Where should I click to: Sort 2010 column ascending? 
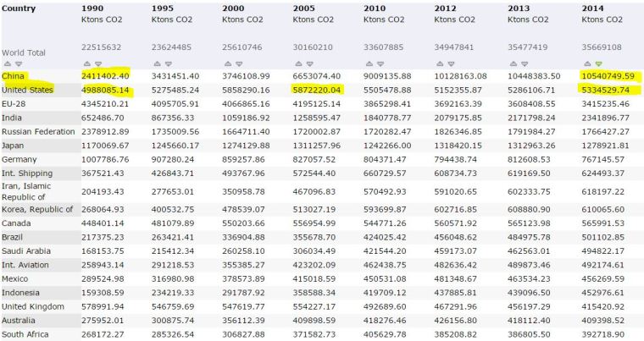(x=369, y=63)
